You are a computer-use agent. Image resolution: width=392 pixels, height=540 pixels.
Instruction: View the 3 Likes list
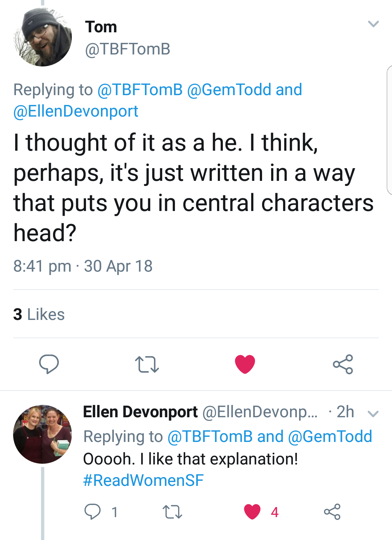tap(39, 314)
